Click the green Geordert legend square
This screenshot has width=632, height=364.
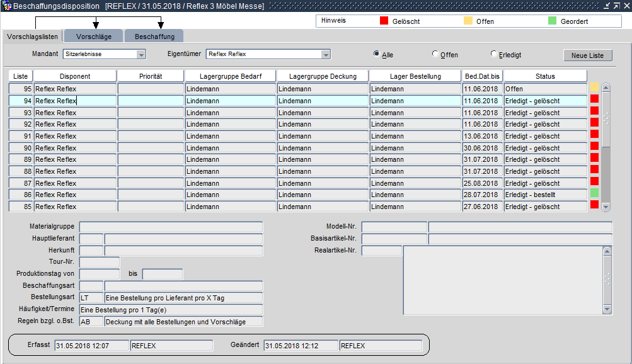coord(553,21)
